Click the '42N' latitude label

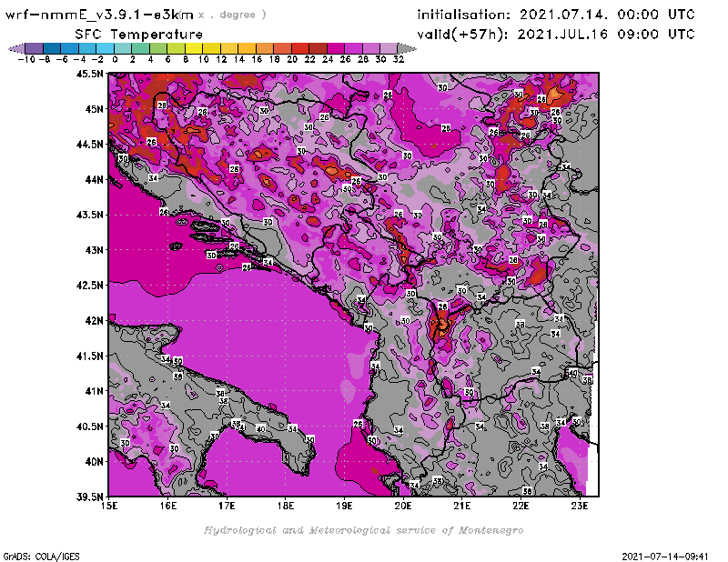point(94,320)
